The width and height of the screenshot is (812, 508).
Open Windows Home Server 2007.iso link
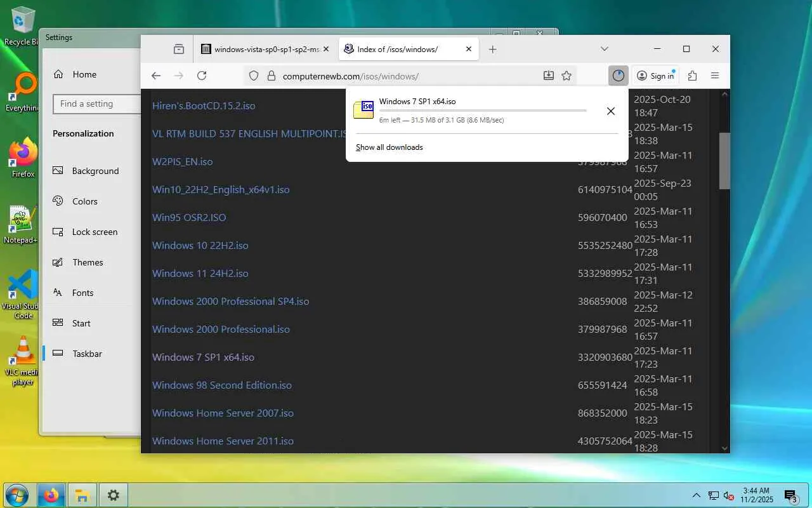tap(223, 413)
